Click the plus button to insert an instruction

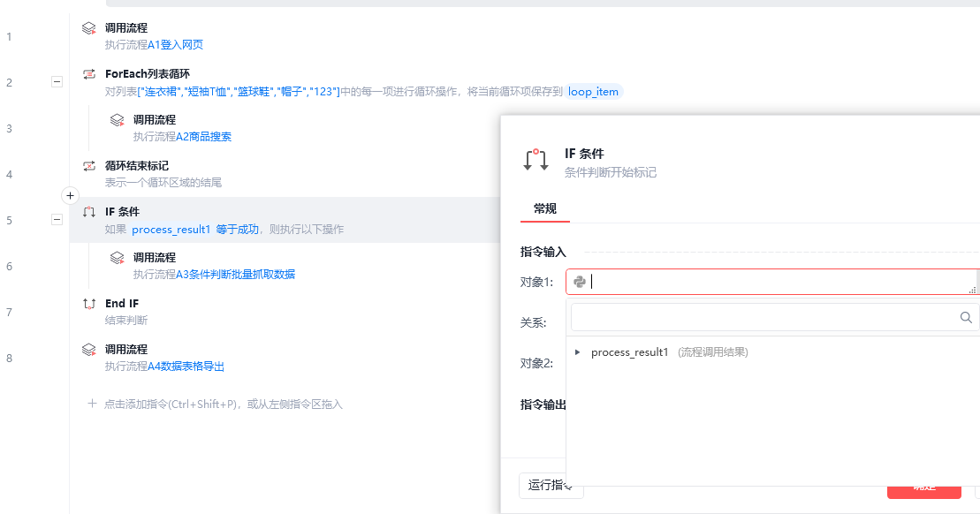click(72, 194)
